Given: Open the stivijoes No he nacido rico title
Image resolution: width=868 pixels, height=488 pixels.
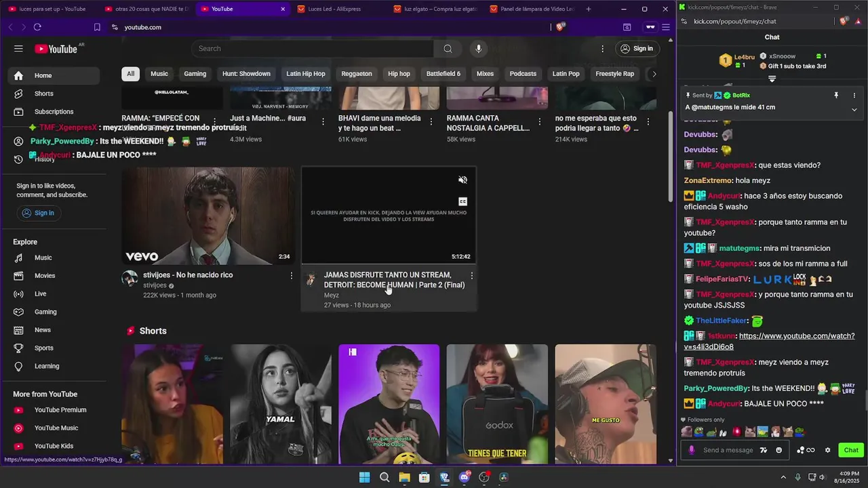Looking at the screenshot, I should [x=188, y=275].
